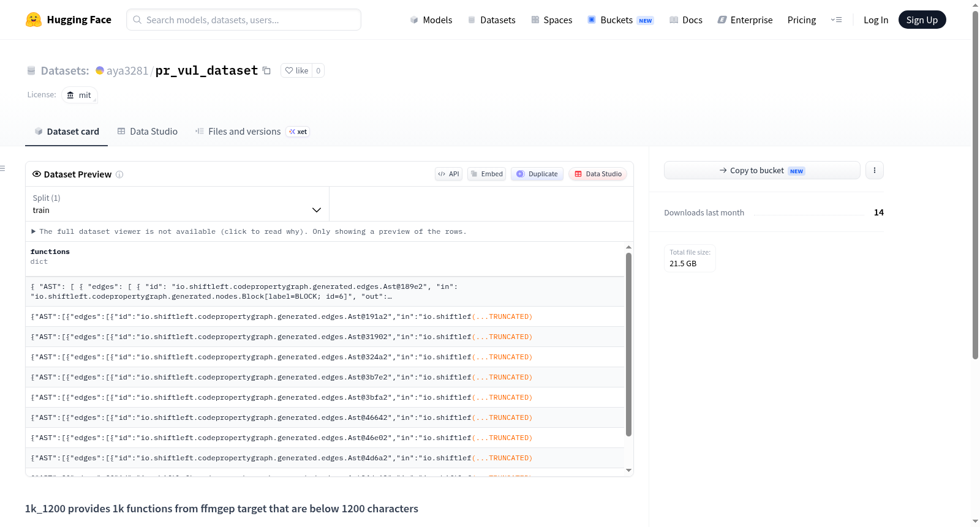Click the Embed button
The image size is (980, 527).
pos(487,174)
